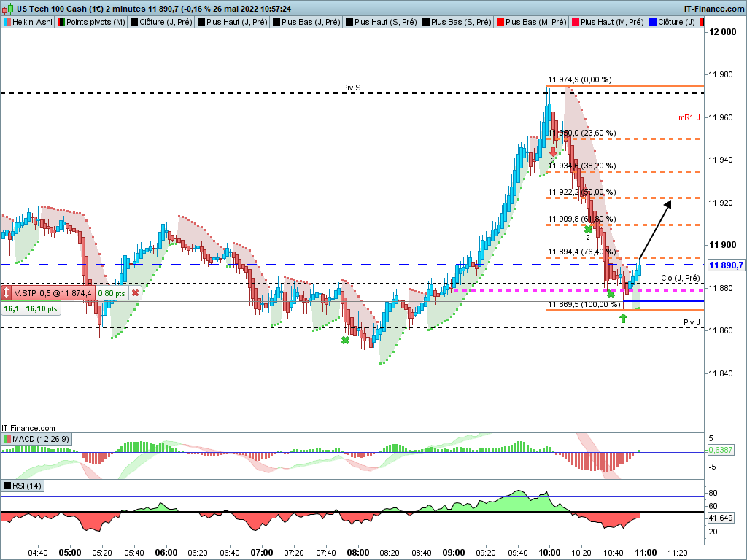Viewport: 747px width, 560px height.
Task: Open Clôture (J, Pré) indicator label
Action: coord(166,22)
